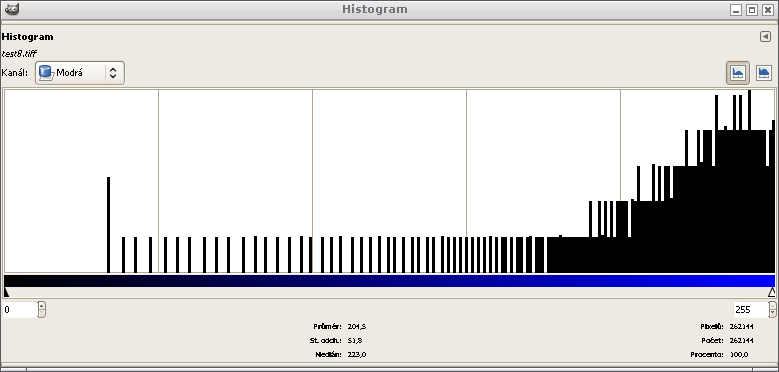Viewport: 779px width, 372px height.
Task: Click the Histogram dock tab label
Action: [27, 37]
